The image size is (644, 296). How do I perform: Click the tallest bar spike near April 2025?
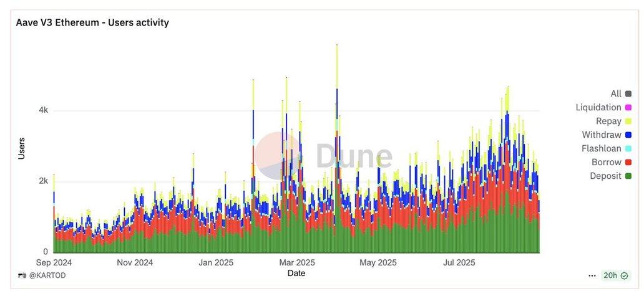[x=337, y=148]
